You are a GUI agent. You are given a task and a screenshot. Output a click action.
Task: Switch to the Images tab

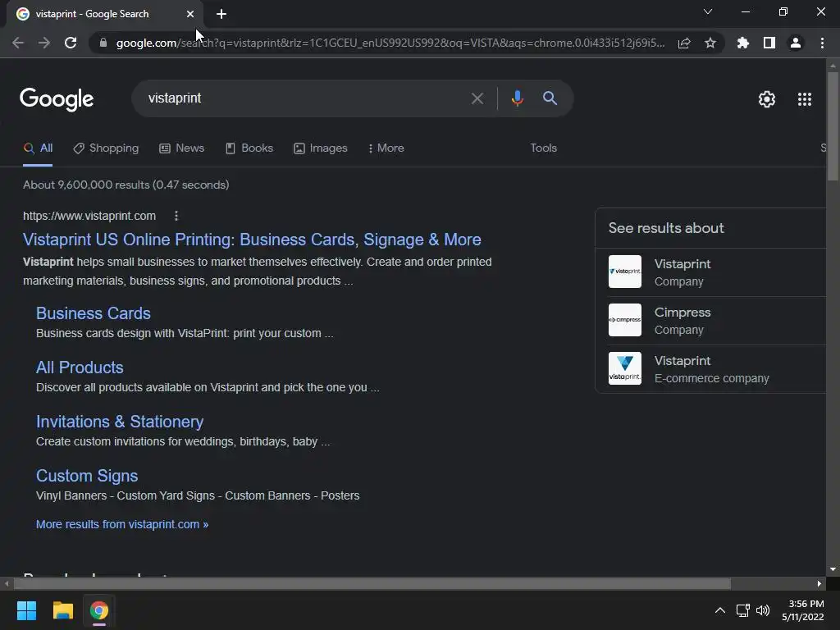pos(321,148)
